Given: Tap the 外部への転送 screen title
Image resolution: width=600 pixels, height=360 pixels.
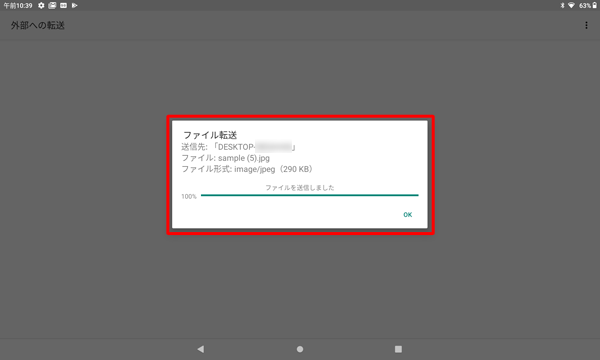Looking at the screenshot, I should [x=38, y=25].
